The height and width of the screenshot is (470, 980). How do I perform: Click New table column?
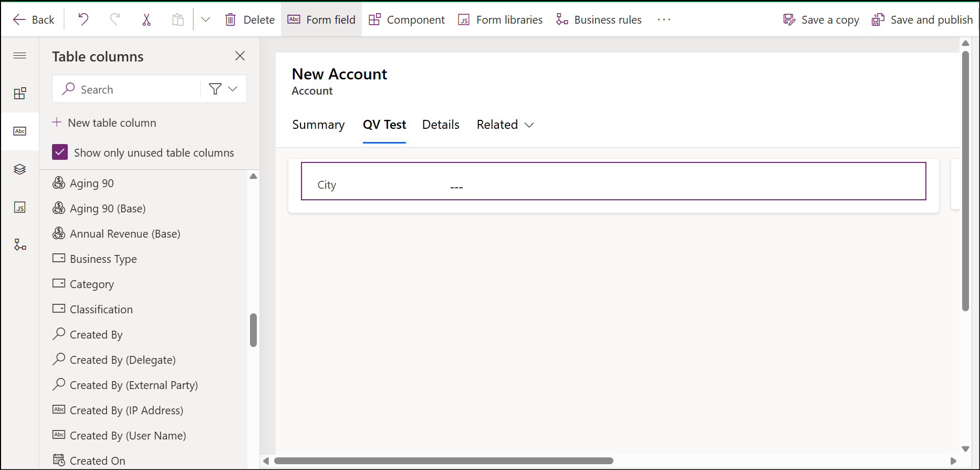click(104, 122)
